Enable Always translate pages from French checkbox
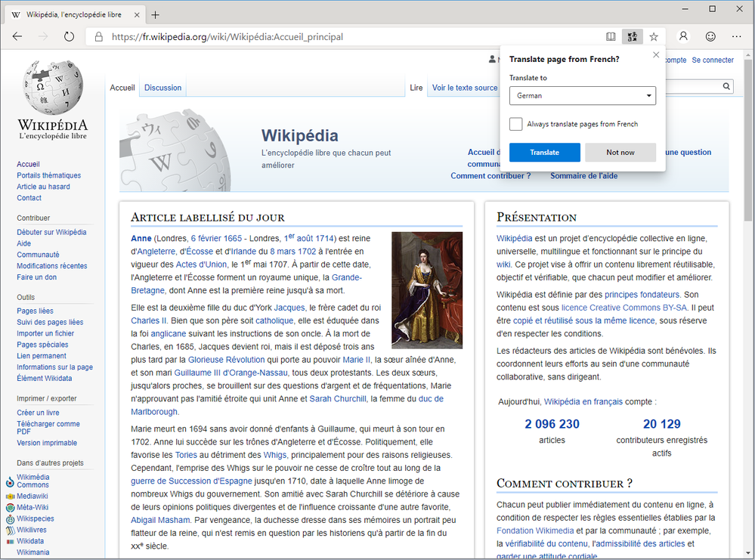The width and height of the screenshot is (755, 560). coord(515,124)
